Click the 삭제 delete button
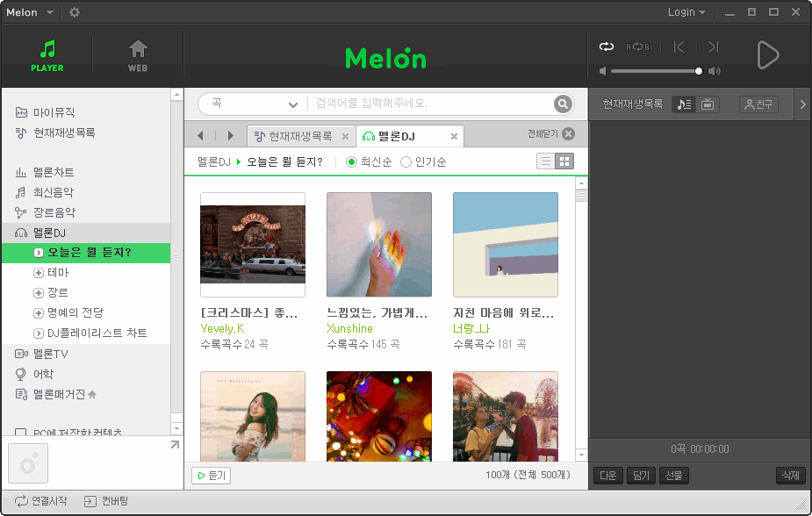The height and width of the screenshot is (516, 812). 789,474
